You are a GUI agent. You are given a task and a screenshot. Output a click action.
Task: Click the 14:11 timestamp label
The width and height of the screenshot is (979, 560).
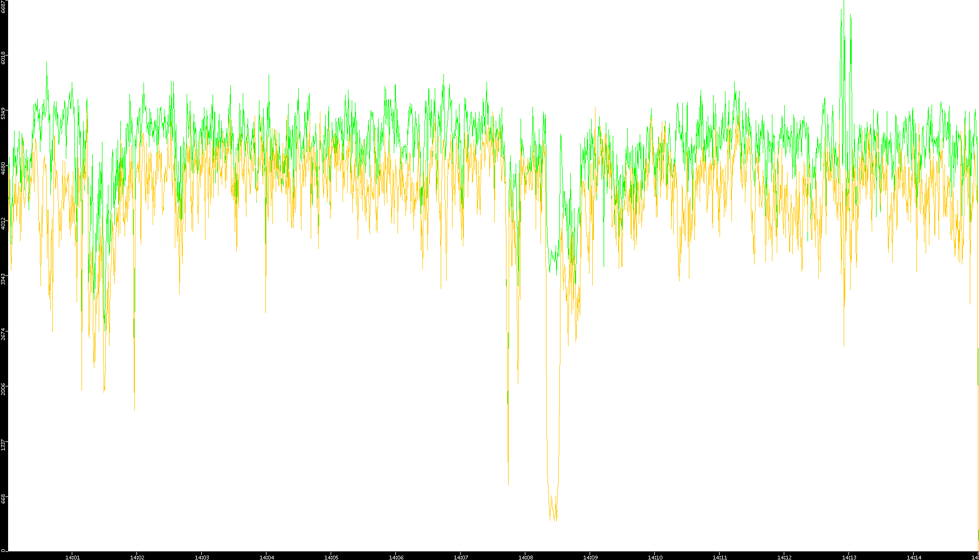point(720,557)
